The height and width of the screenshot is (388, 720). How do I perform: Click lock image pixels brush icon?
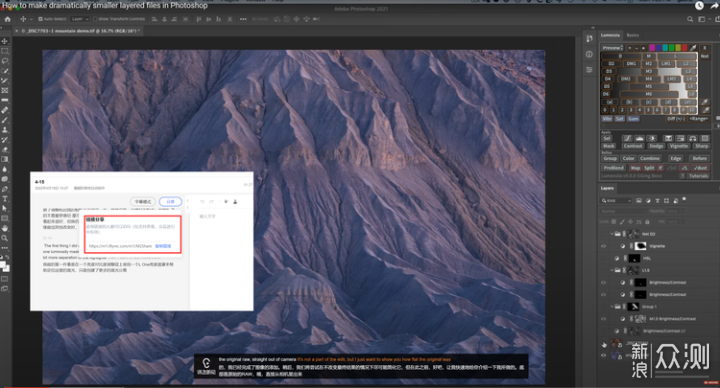click(622, 222)
